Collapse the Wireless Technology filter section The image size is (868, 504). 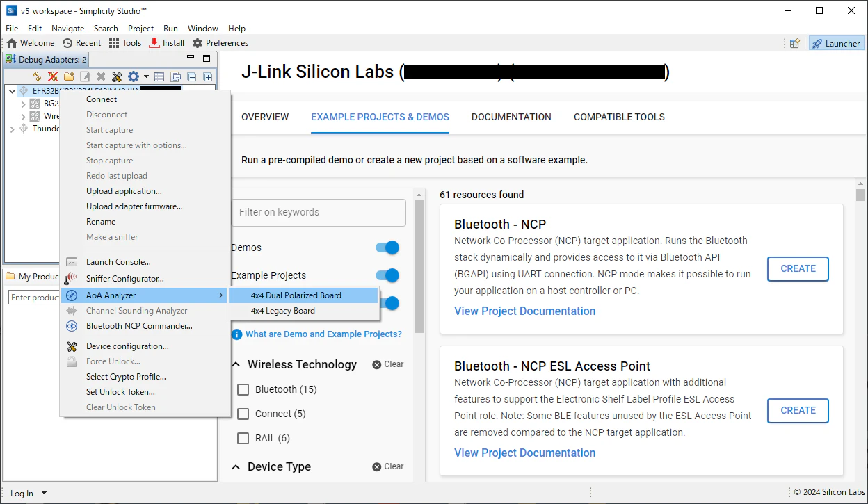(x=236, y=365)
